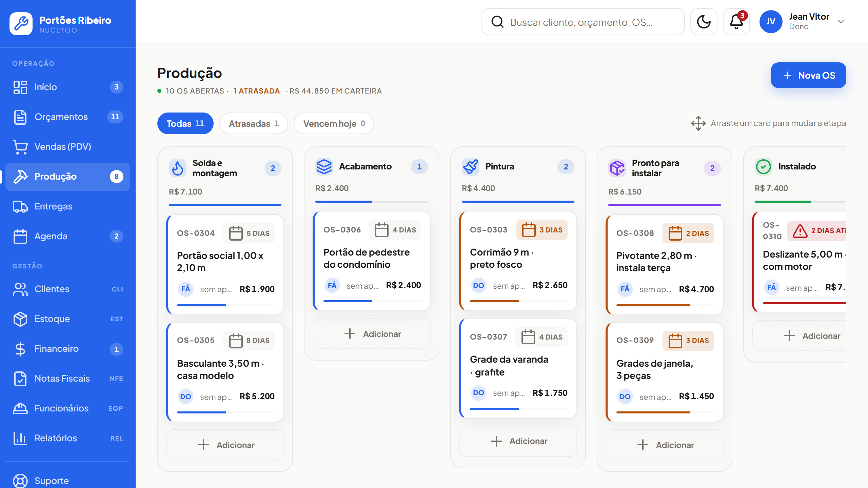Click the Pintura paintbrush icon
Screen dimensions: 868x488
point(471,166)
